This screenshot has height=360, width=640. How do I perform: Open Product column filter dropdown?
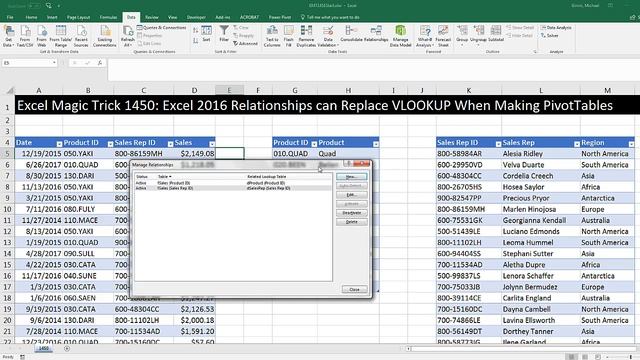(x=376, y=144)
